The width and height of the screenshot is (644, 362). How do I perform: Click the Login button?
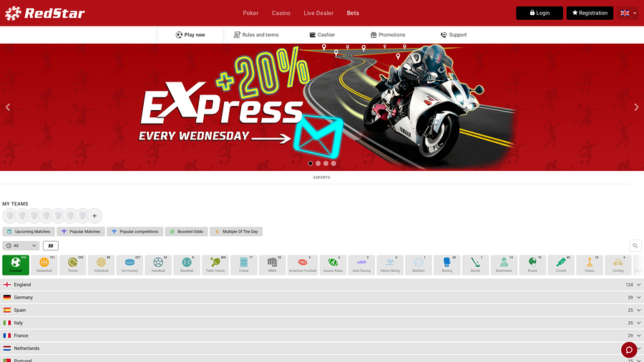click(x=540, y=13)
